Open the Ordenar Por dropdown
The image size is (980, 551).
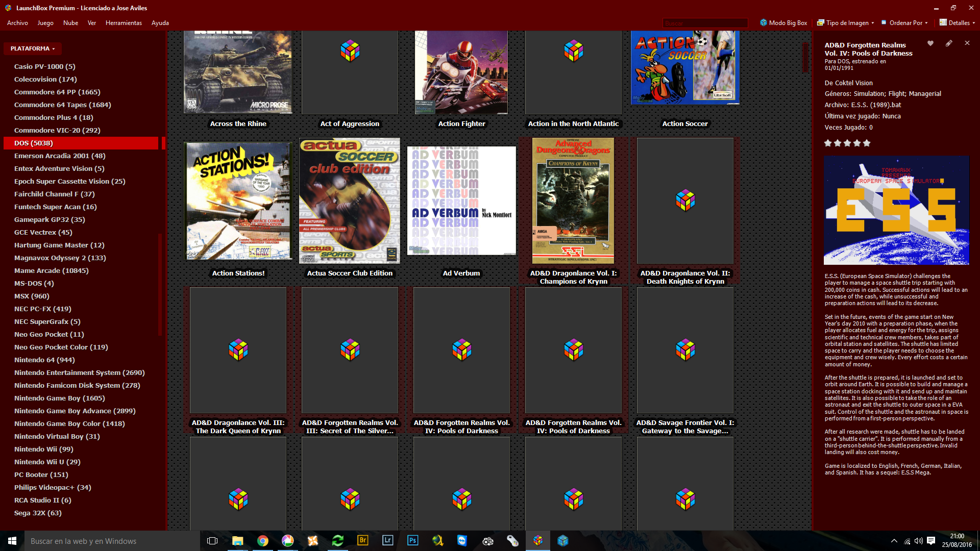pos(905,23)
